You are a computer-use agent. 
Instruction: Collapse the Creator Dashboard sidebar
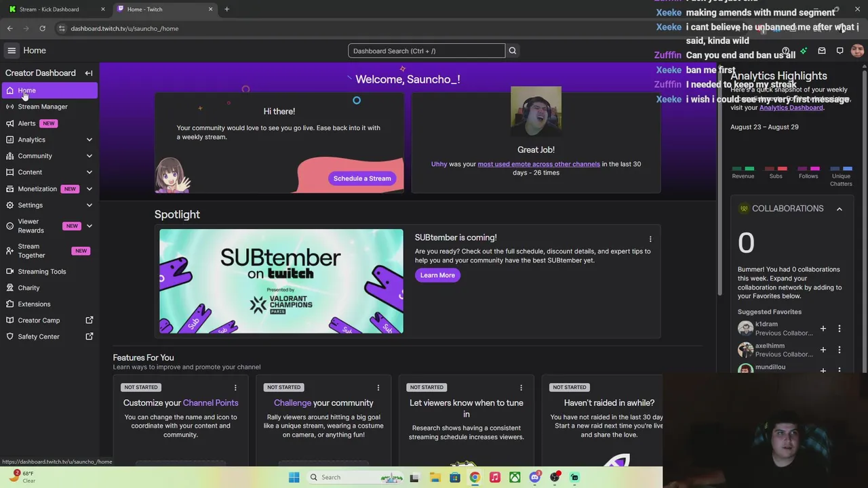[x=89, y=73]
